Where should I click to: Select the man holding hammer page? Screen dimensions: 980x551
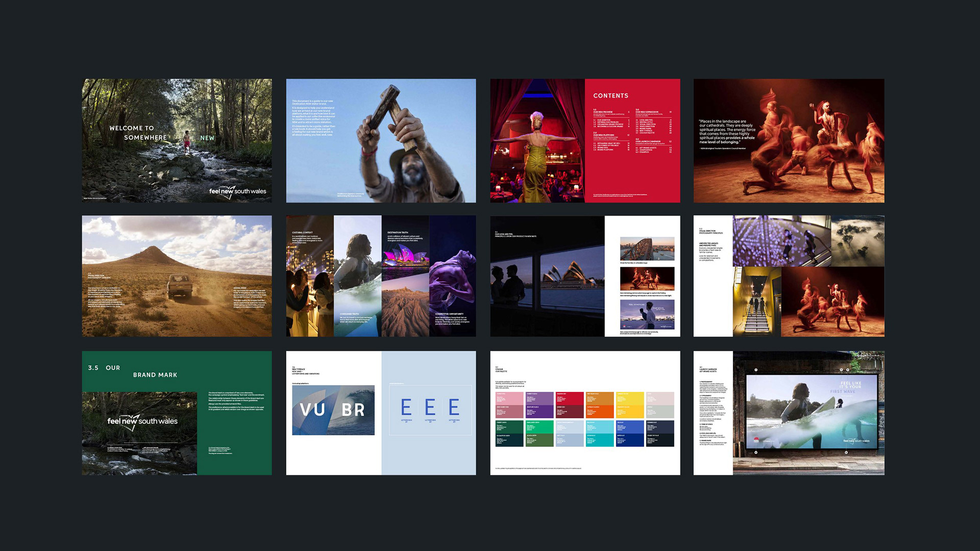coord(381,140)
